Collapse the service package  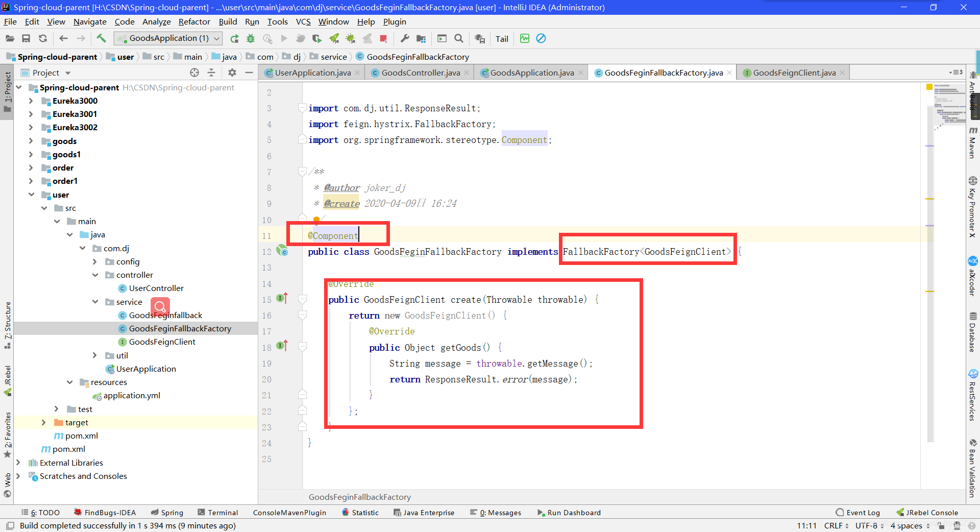tap(94, 302)
